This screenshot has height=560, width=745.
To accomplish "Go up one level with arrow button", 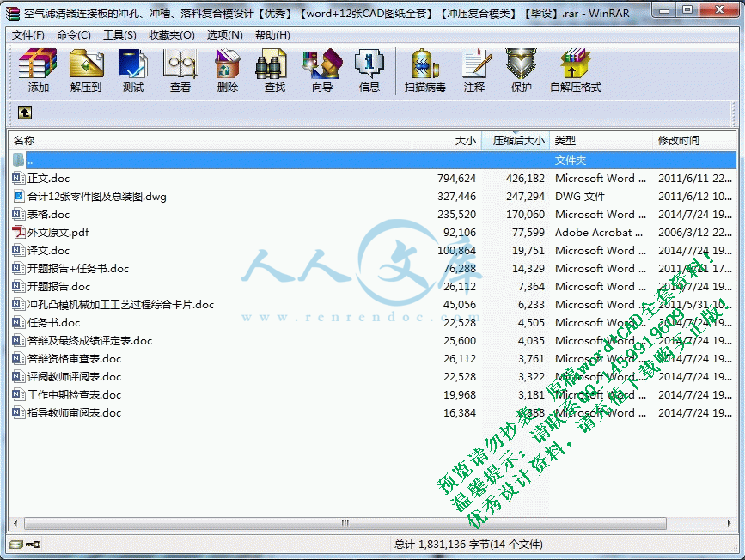I will (x=25, y=113).
